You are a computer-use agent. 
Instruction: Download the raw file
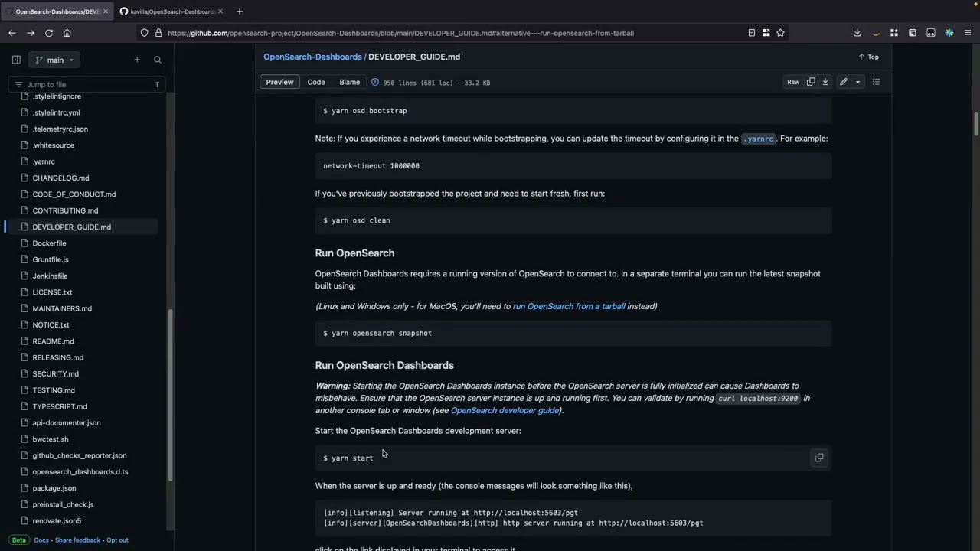point(825,82)
